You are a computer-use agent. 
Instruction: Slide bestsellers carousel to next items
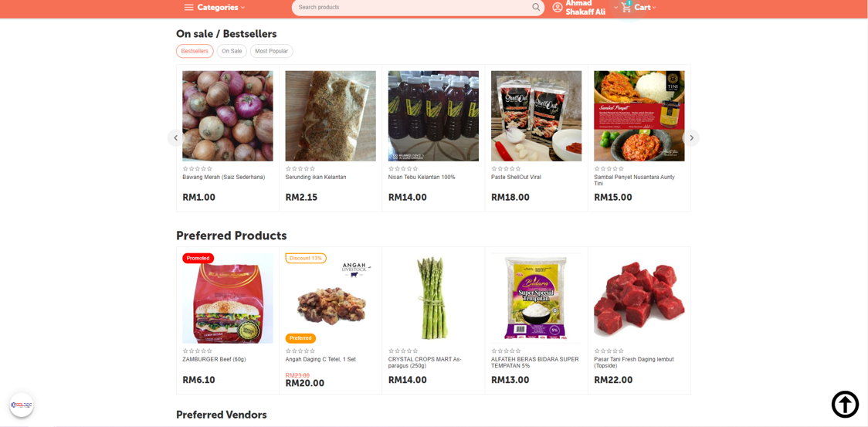(691, 138)
